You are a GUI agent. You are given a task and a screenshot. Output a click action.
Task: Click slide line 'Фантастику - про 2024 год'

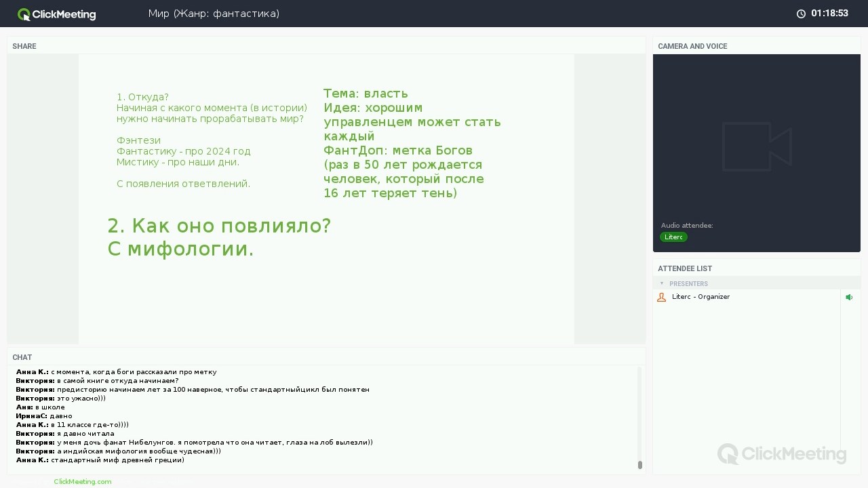pyautogui.click(x=184, y=151)
